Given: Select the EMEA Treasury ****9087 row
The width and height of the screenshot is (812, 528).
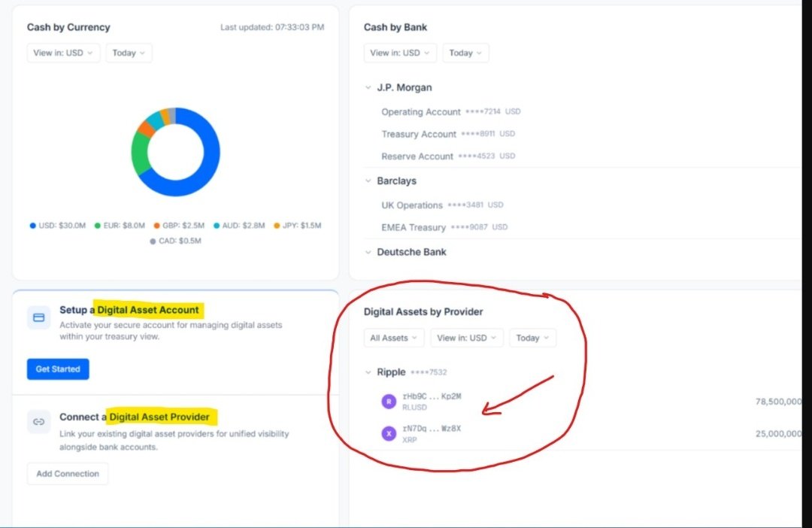Looking at the screenshot, I should [x=583, y=227].
